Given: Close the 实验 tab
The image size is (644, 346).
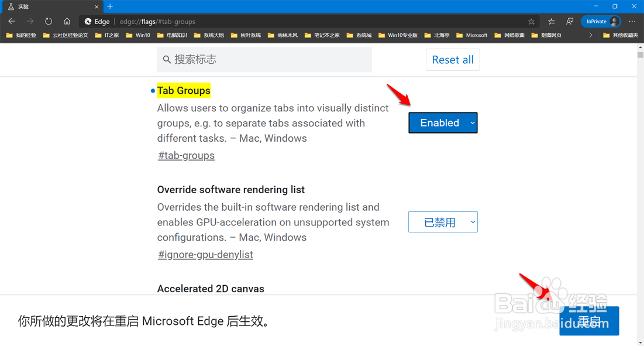Looking at the screenshot, I should [x=97, y=6].
